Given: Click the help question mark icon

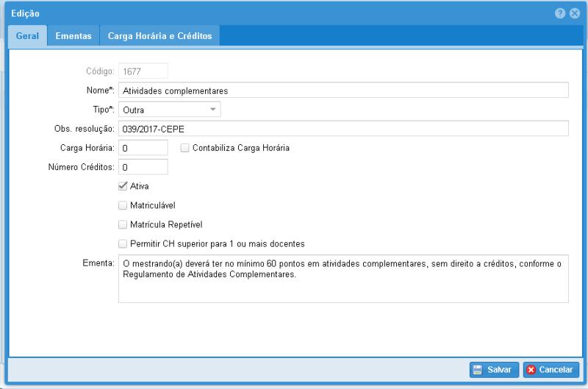Looking at the screenshot, I should pyautogui.click(x=561, y=13).
